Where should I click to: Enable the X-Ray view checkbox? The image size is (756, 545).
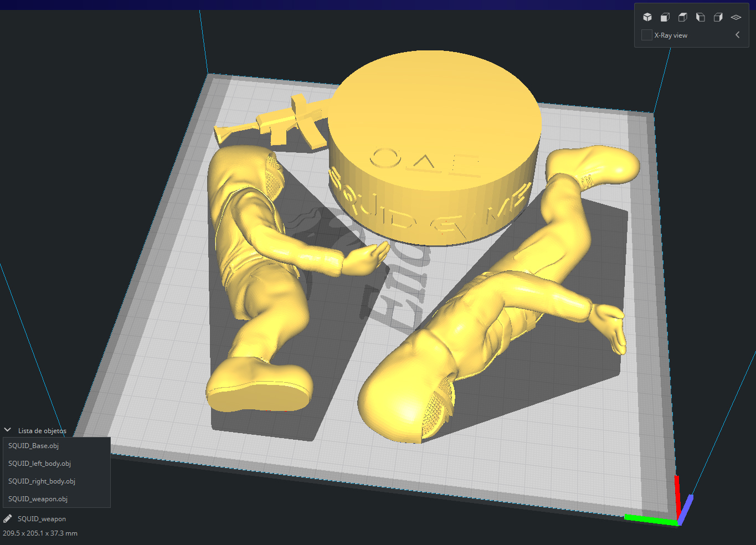[x=646, y=35]
